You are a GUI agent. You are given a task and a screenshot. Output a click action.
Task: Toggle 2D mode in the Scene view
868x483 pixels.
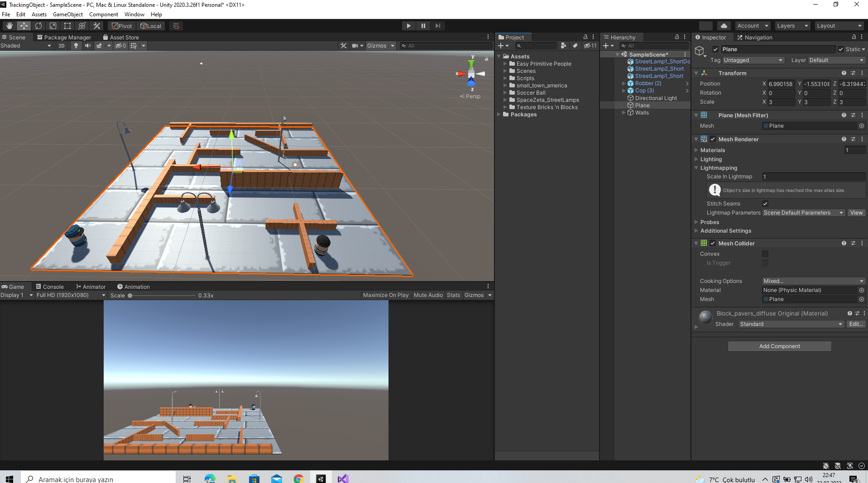[x=61, y=45]
